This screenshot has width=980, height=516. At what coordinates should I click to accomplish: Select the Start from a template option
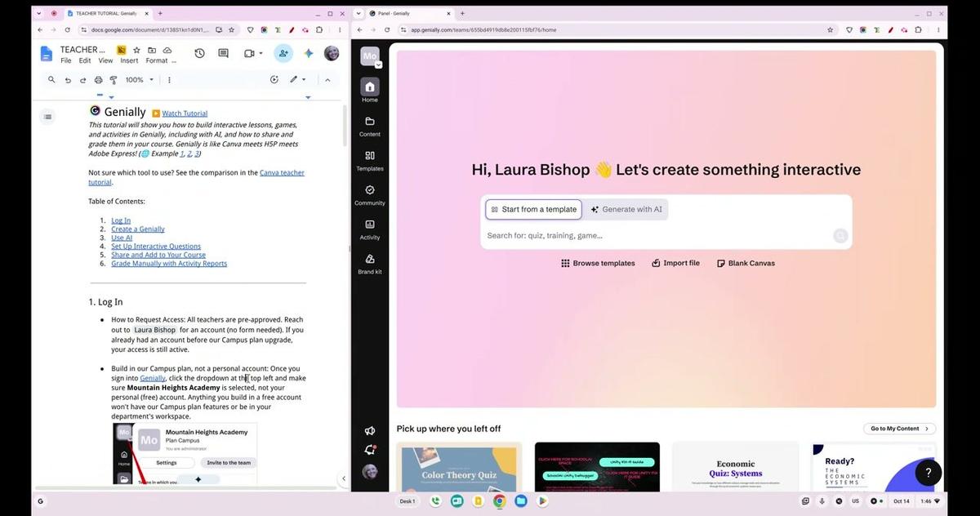(x=534, y=210)
